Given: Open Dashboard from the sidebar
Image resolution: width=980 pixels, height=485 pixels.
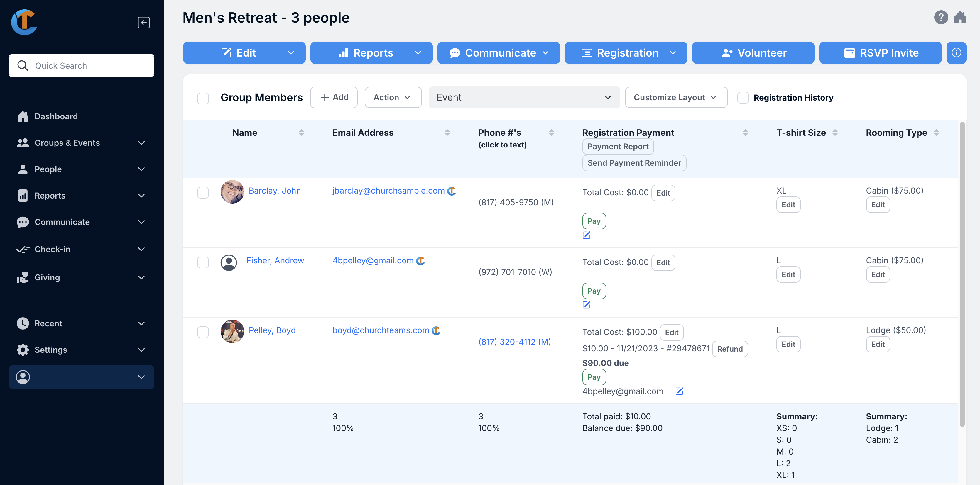Looking at the screenshot, I should pos(56,116).
